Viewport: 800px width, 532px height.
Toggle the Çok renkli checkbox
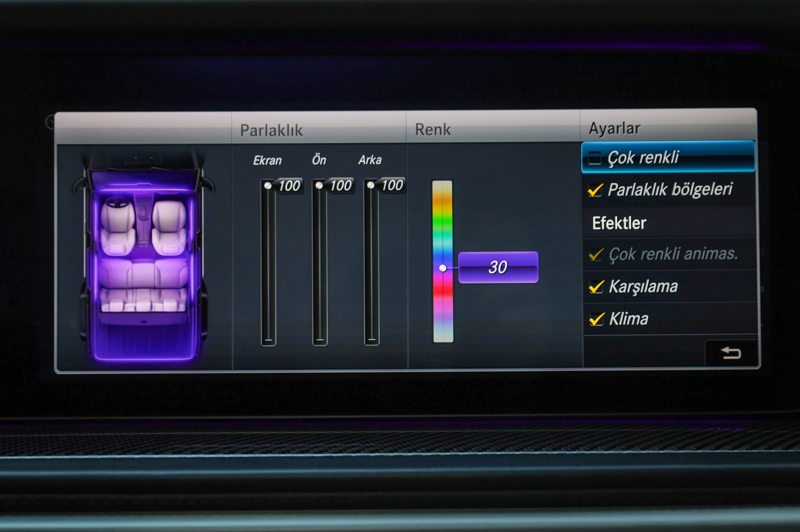[595, 158]
